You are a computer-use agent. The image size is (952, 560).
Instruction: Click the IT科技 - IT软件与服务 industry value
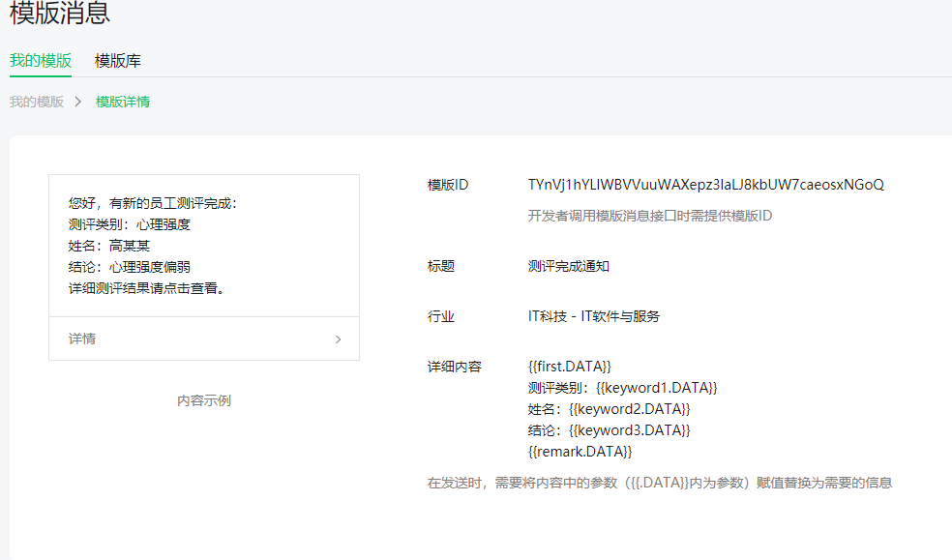coord(594,316)
